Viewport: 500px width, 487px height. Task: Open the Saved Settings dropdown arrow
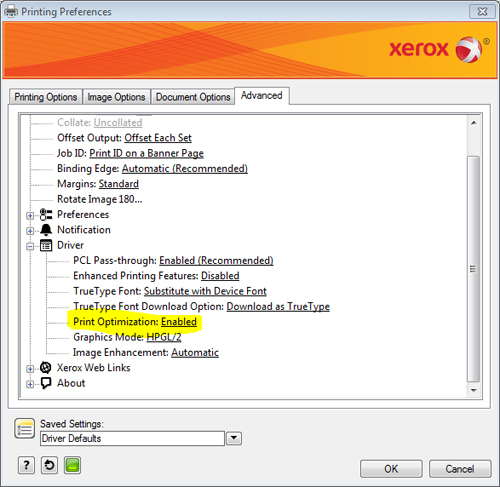234,438
